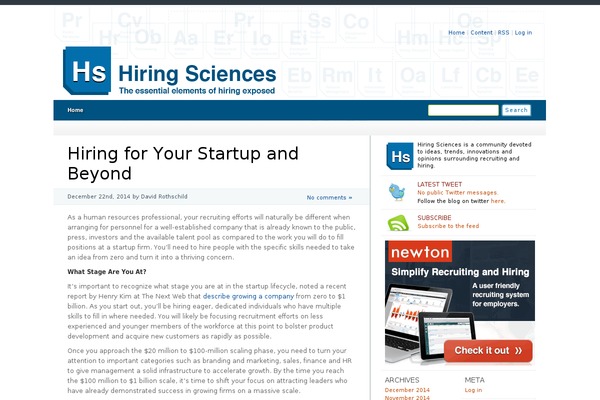The width and height of the screenshot is (600, 400).
Task: Click the green RSS feed icon
Action: [x=398, y=223]
